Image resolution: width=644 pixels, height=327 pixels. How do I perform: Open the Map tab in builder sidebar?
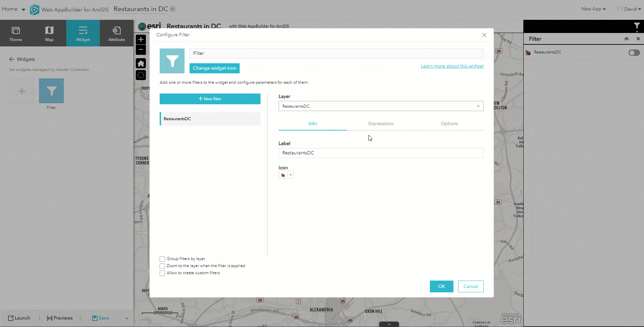coord(49,33)
